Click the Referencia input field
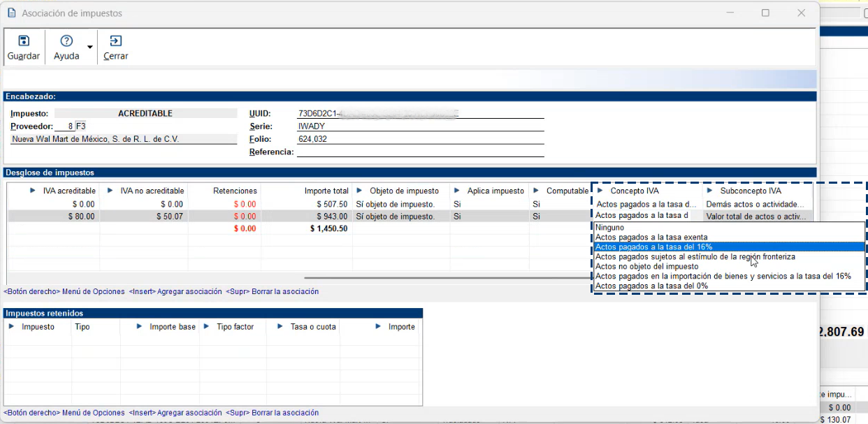Image resolution: width=868 pixels, height=424 pixels. point(419,152)
